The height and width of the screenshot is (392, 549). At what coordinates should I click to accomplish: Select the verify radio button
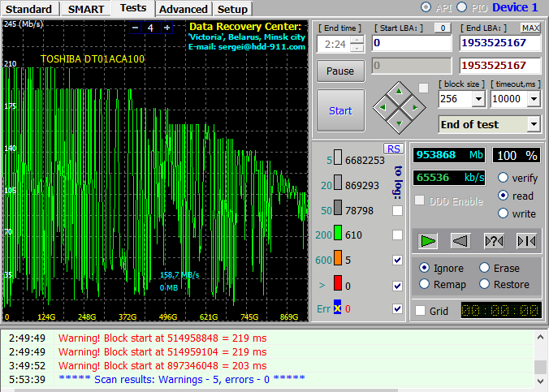(x=504, y=178)
